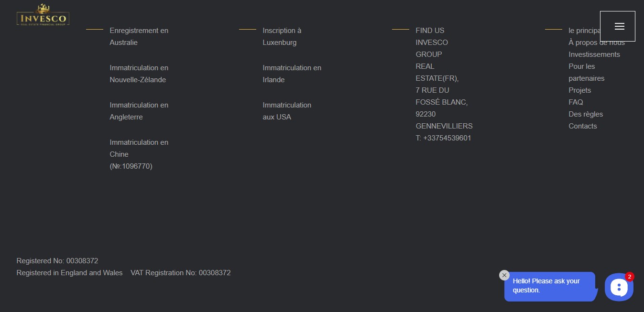Open Immatriculation en Irlande link
644x312 pixels.
(292, 74)
